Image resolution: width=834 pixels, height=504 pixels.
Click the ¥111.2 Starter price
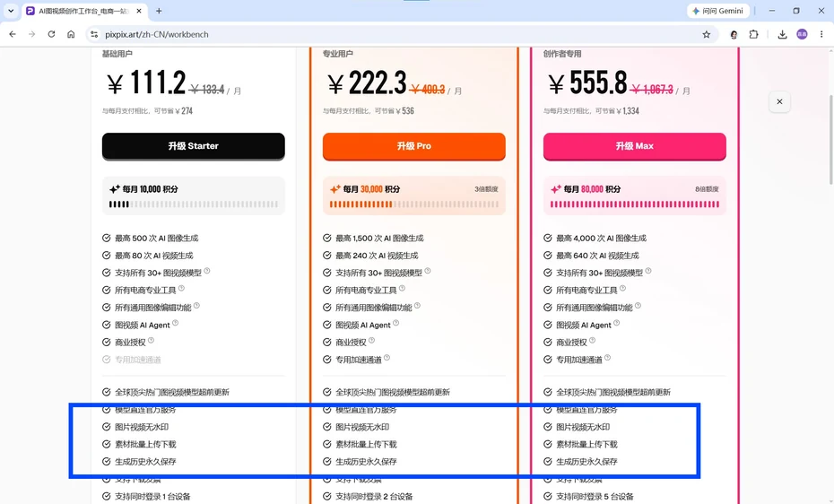coord(146,83)
